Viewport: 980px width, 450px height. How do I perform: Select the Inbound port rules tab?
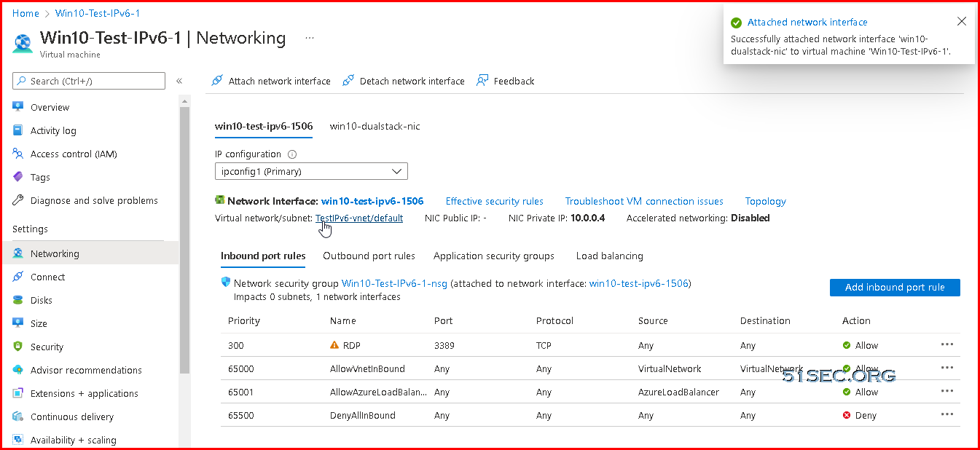pyautogui.click(x=263, y=256)
